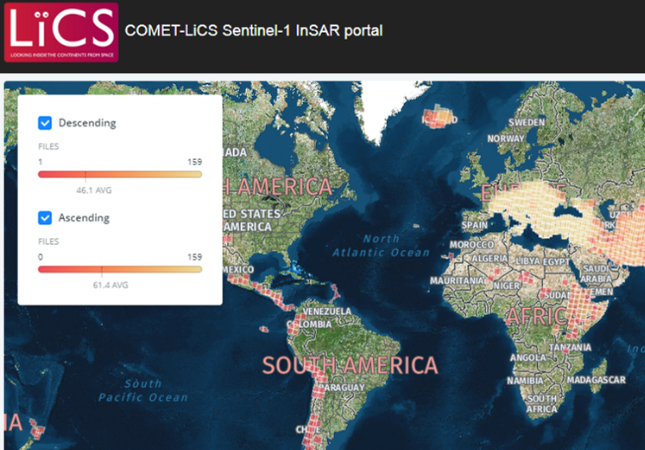Uncheck the Descending layer checkbox
Image resolution: width=645 pixels, height=450 pixels.
coord(45,123)
